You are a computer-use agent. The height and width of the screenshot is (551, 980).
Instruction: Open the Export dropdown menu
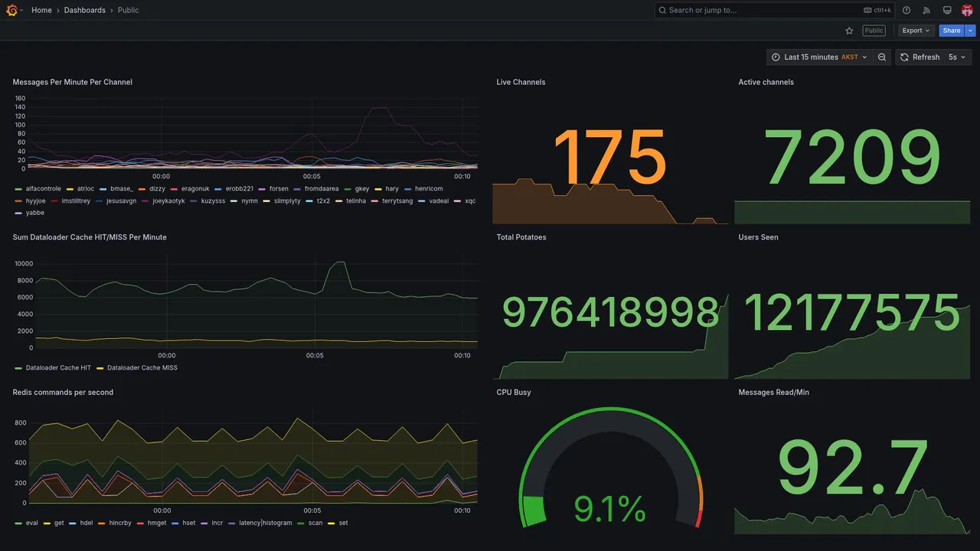coord(916,31)
